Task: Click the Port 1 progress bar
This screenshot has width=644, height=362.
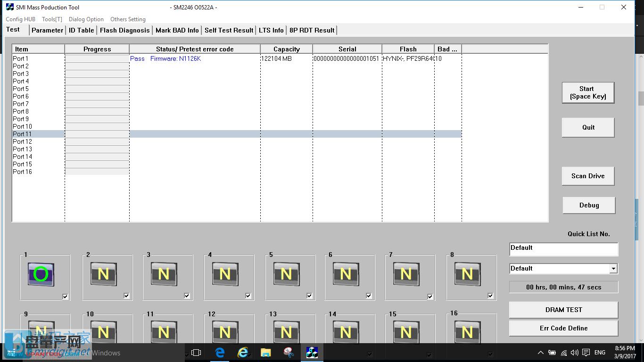Action: (97, 59)
